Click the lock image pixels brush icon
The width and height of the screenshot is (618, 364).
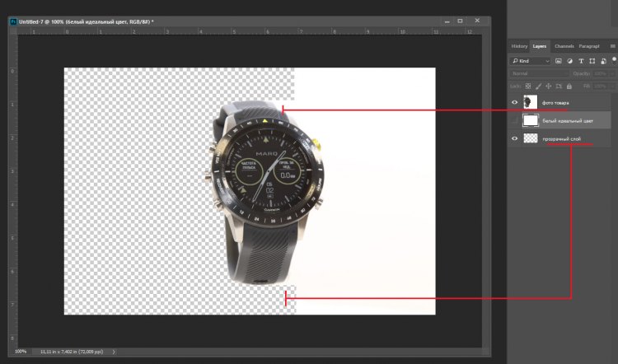[538, 86]
